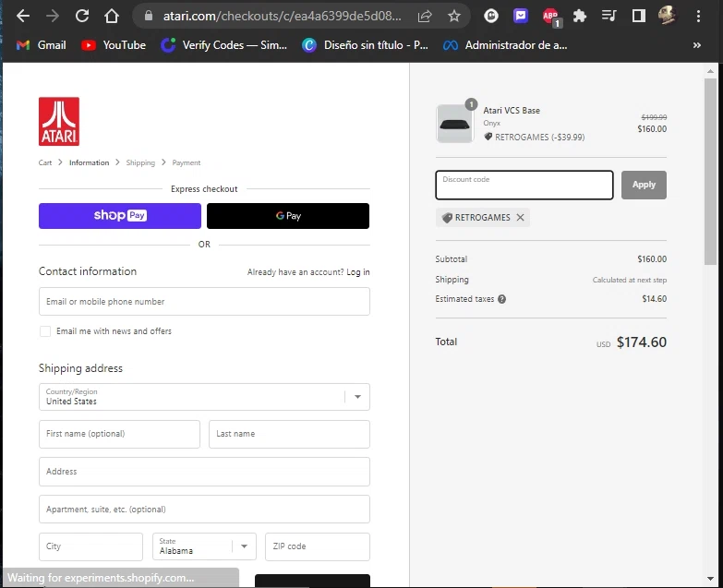Click the Address field

[x=204, y=472]
